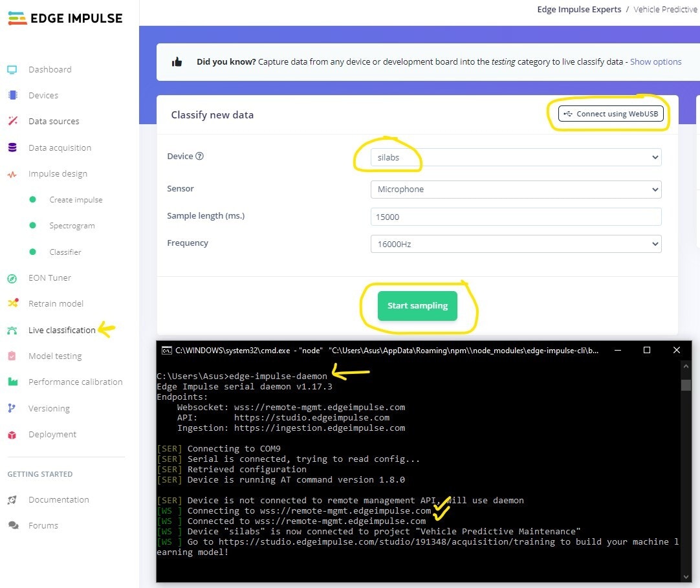Click the Performance calibration chart icon
Image resolution: width=700 pixels, height=588 pixels.
[12, 382]
